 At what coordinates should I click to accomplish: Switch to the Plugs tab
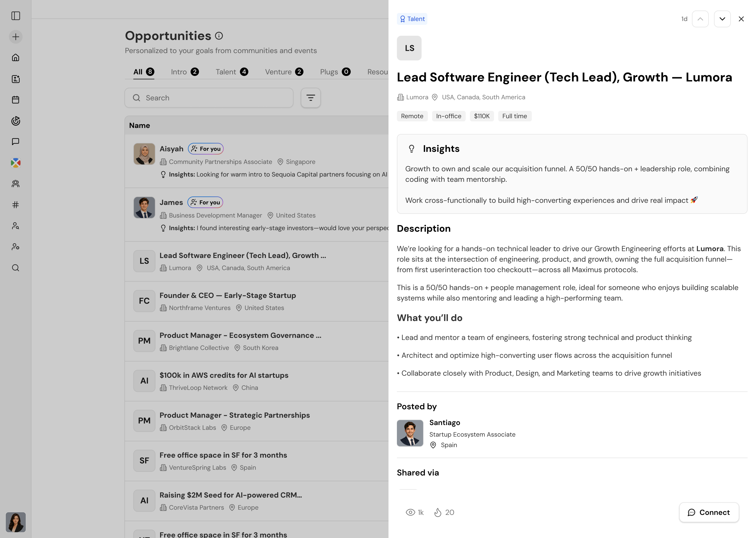click(335, 72)
